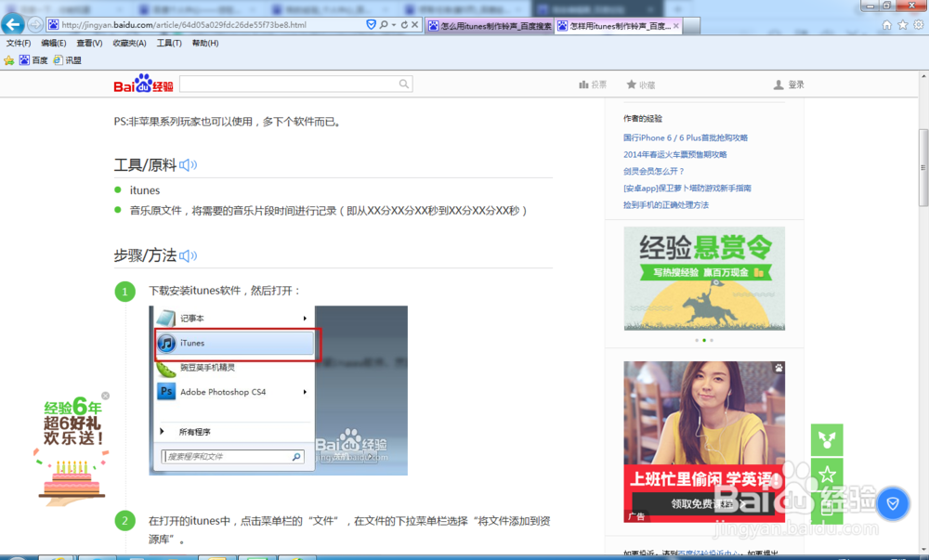Image resolution: width=929 pixels, height=560 pixels.
Task: Click the 经验6年超6好礼 cake promo
Action: [x=72, y=451]
